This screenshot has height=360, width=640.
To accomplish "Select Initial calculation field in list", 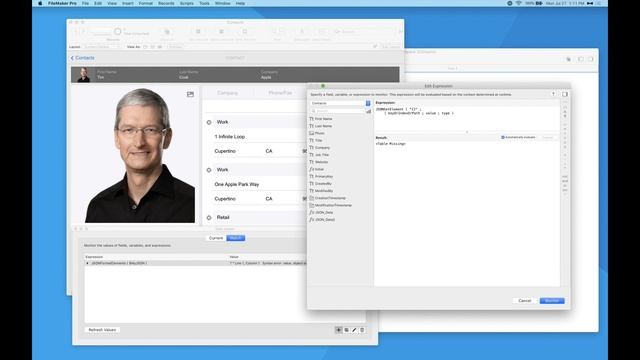I will pyautogui.click(x=319, y=169).
